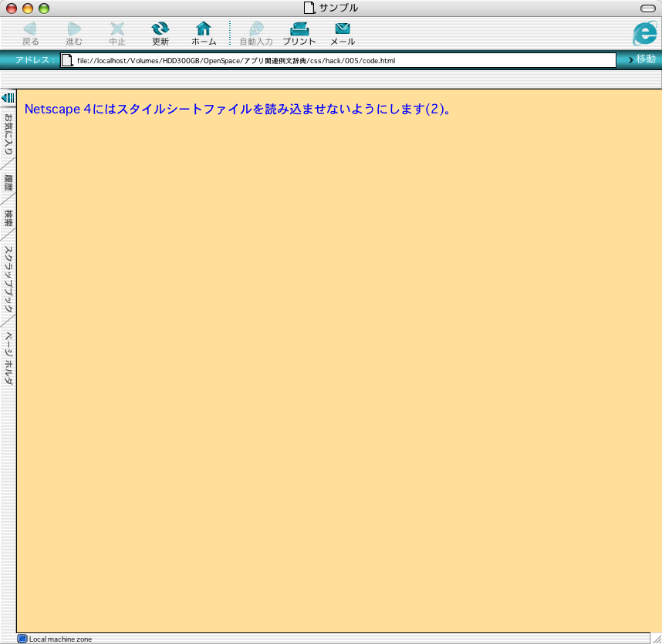Click the Back (戻る) toolbar icon
This screenshot has width=662, height=644.
(x=30, y=29)
